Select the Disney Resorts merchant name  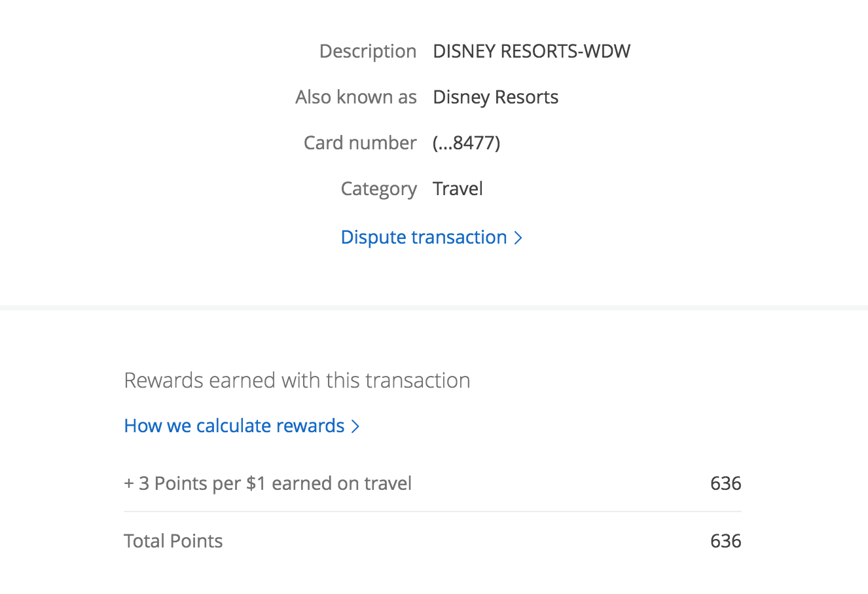[495, 97]
